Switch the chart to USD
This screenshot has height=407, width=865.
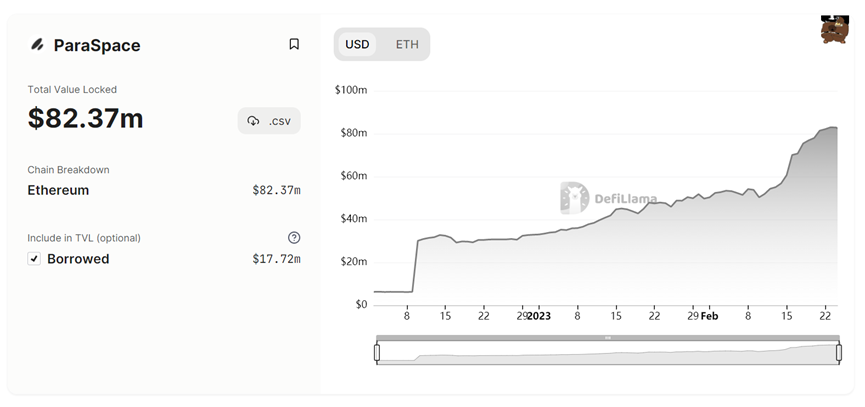click(357, 44)
